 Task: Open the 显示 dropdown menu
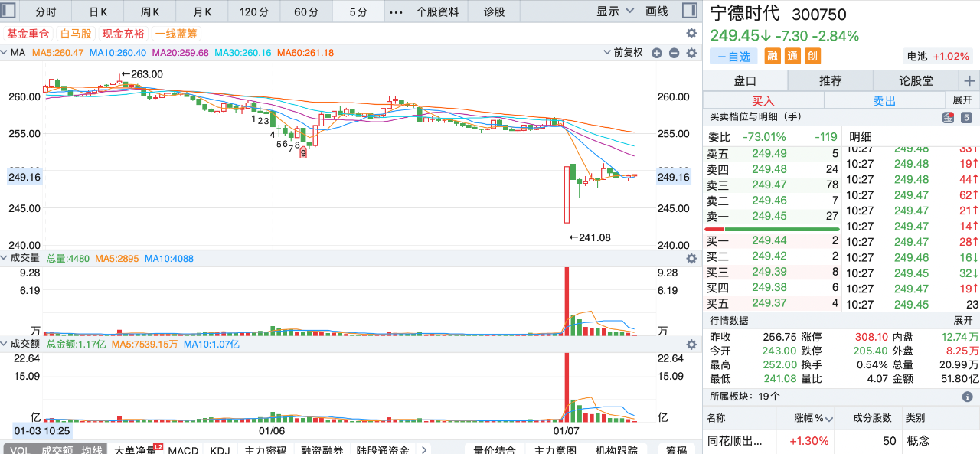tap(616, 11)
